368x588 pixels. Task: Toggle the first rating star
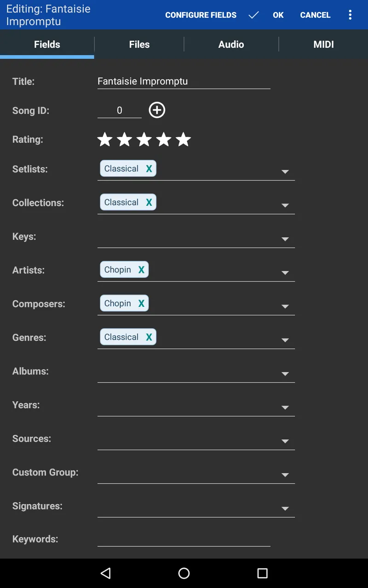(104, 139)
